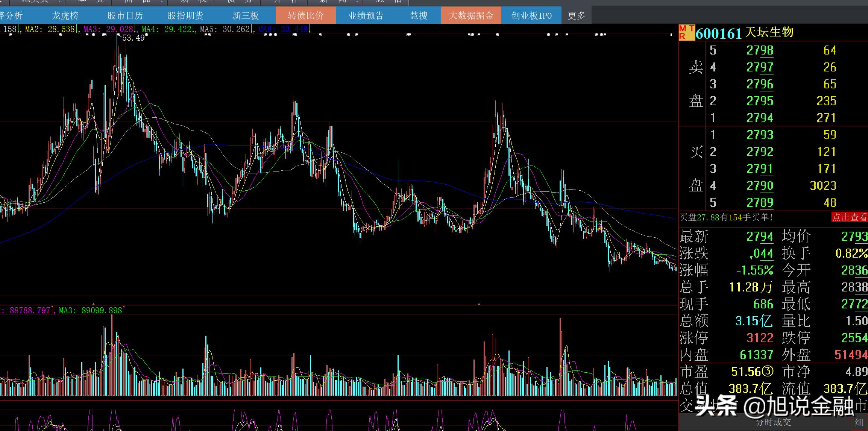Select the 大数据掘金 tab
This screenshot has width=868, height=431.
(x=471, y=15)
